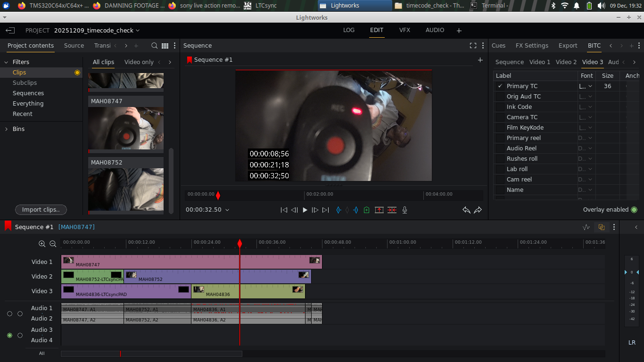Start a voice-over with the microphone icon

pos(405,210)
